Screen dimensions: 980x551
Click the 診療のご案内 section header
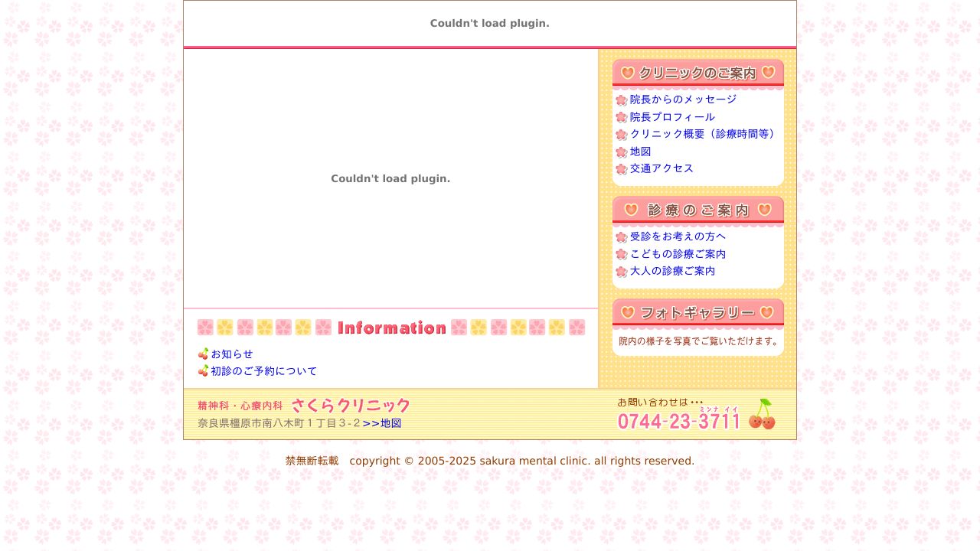coord(697,210)
